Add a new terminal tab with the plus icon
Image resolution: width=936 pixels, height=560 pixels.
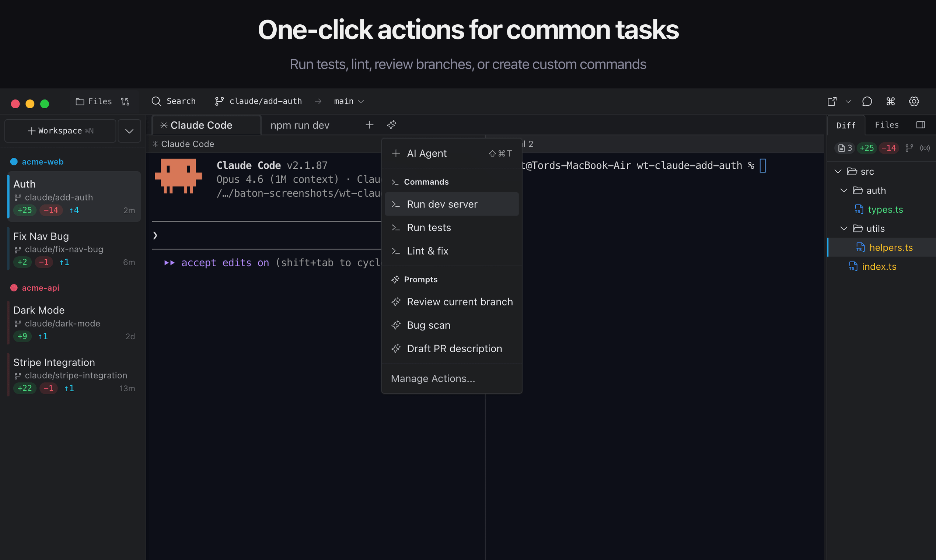click(370, 125)
